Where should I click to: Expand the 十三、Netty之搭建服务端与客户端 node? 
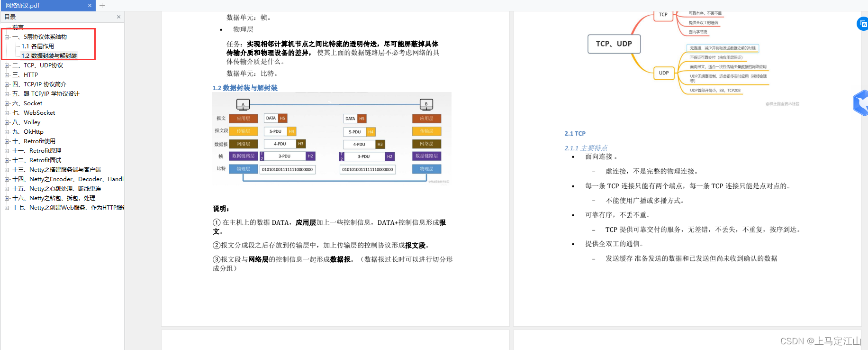[x=7, y=170]
